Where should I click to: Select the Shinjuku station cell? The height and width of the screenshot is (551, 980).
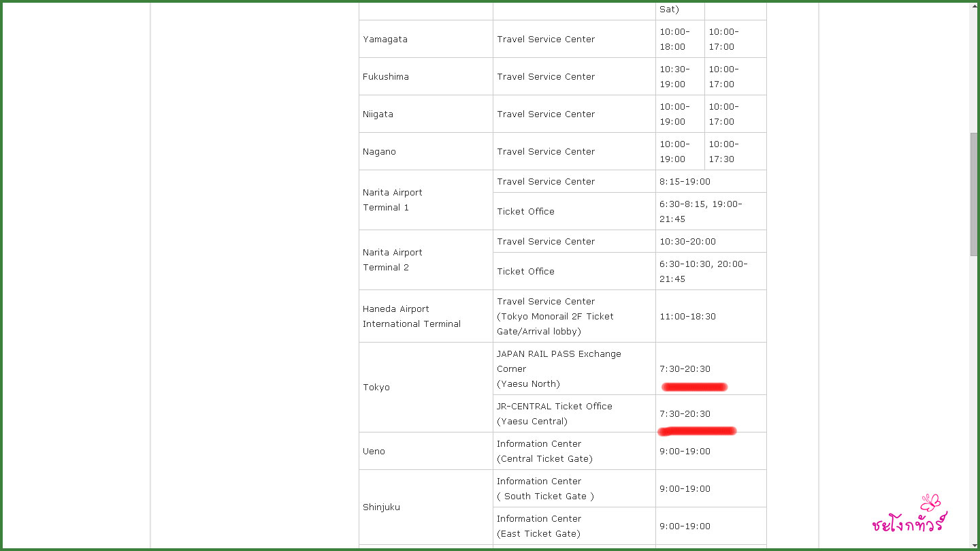point(426,507)
